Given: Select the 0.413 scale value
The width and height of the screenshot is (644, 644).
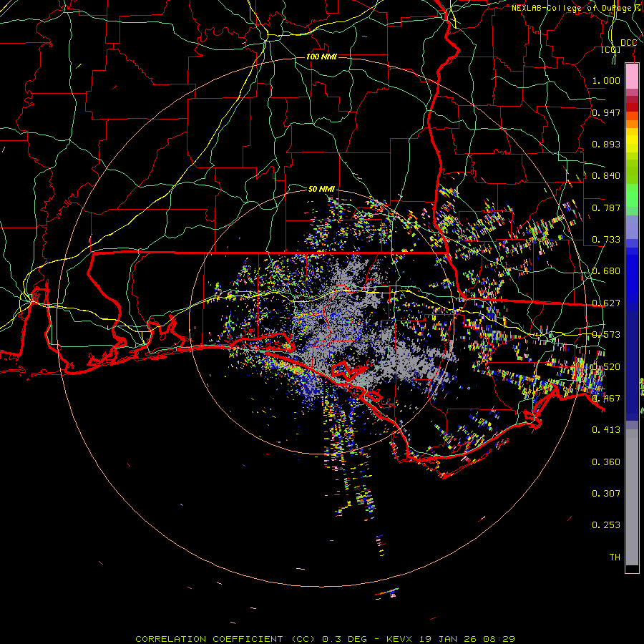Looking at the screenshot, I should click(x=606, y=430).
